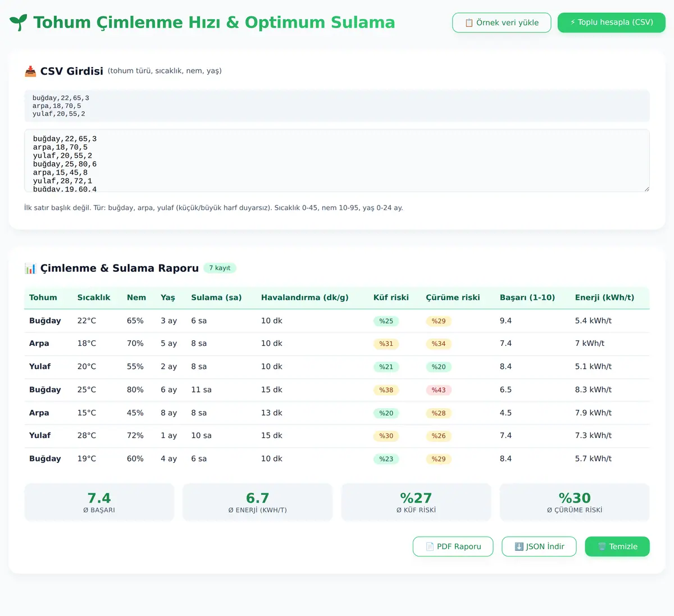The height and width of the screenshot is (616, 674).
Task: Click the %25 küf riski badge
Action: click(386, 321)
